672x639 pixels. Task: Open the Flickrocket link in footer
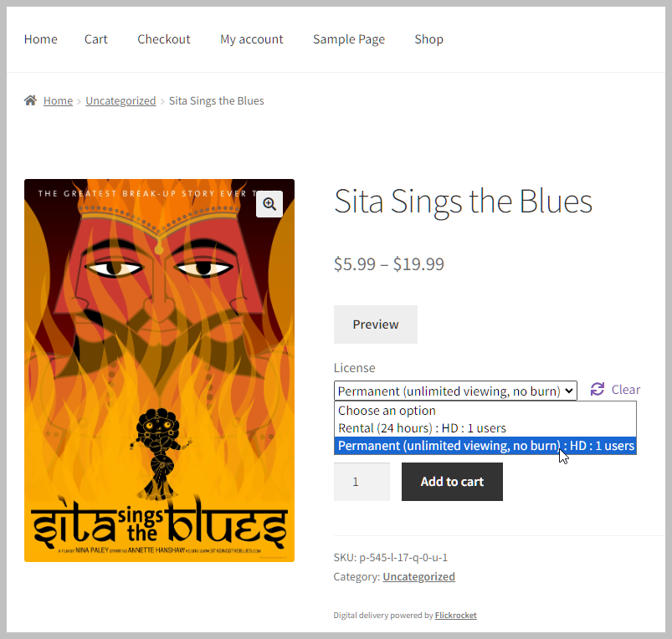455,615
